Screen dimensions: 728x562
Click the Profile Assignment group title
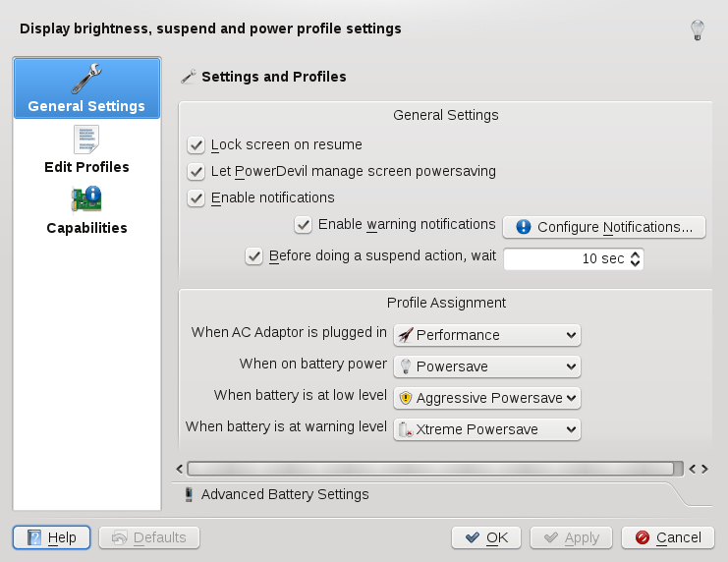tap(446, 303)
